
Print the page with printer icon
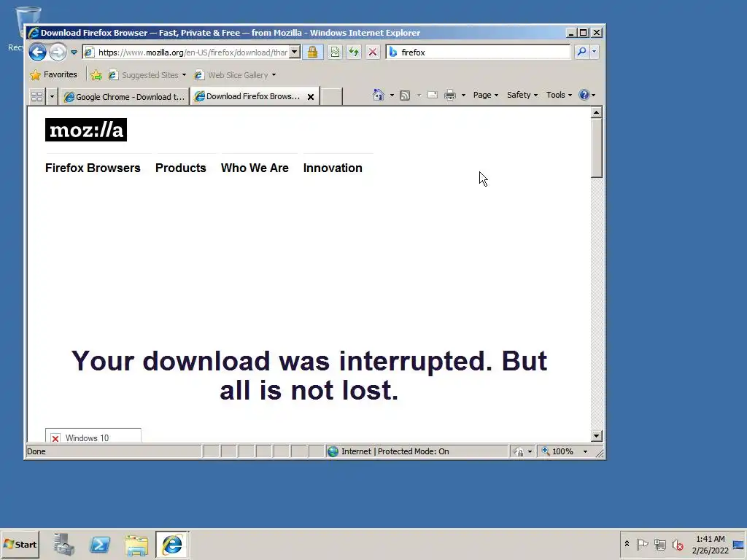coord(449,96)
